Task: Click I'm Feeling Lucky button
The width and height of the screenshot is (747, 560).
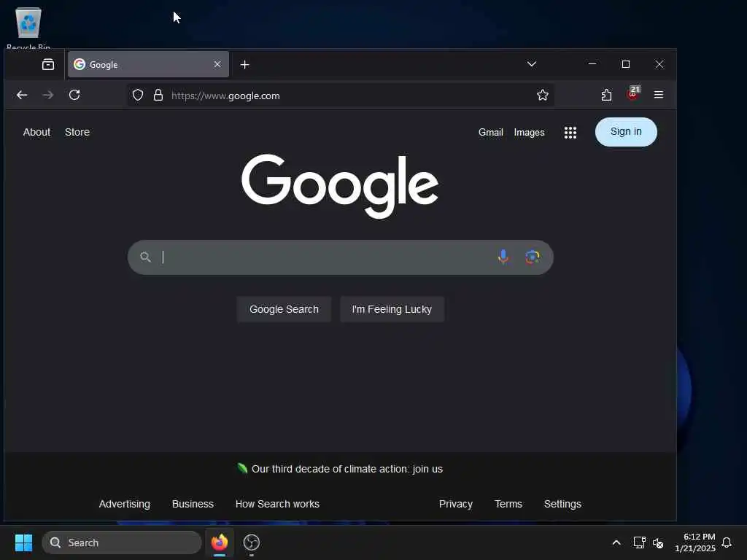Action: pyautogui.click(x=392, y=309)
